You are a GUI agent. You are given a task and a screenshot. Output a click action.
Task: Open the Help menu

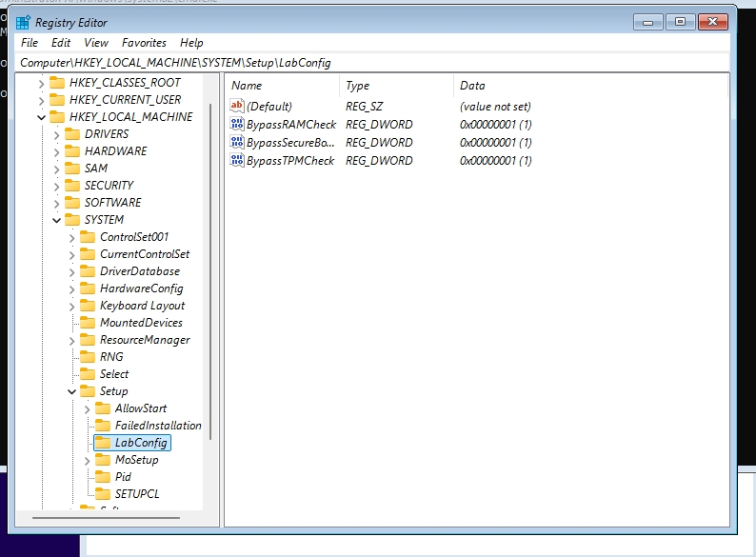click(x=191, y=43)
